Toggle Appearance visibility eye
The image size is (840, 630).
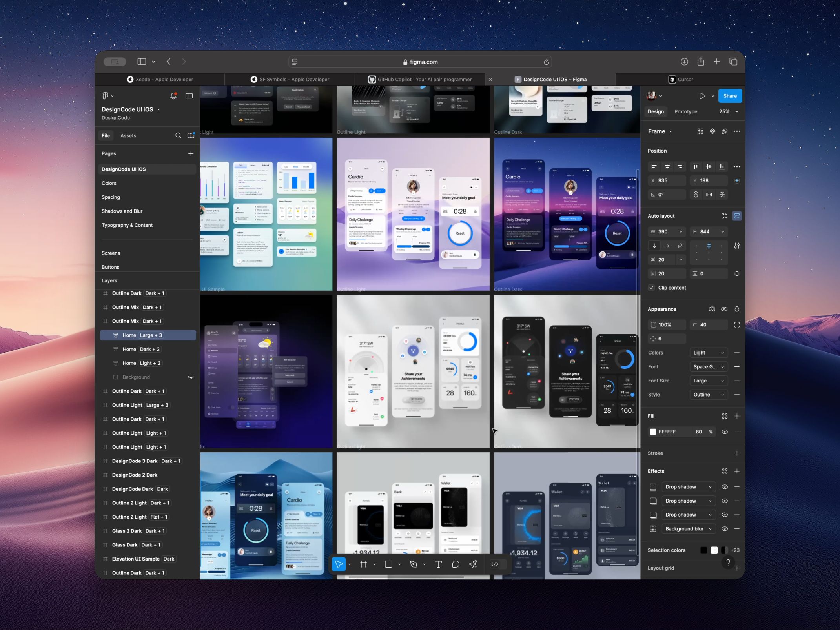pos(724,309)
